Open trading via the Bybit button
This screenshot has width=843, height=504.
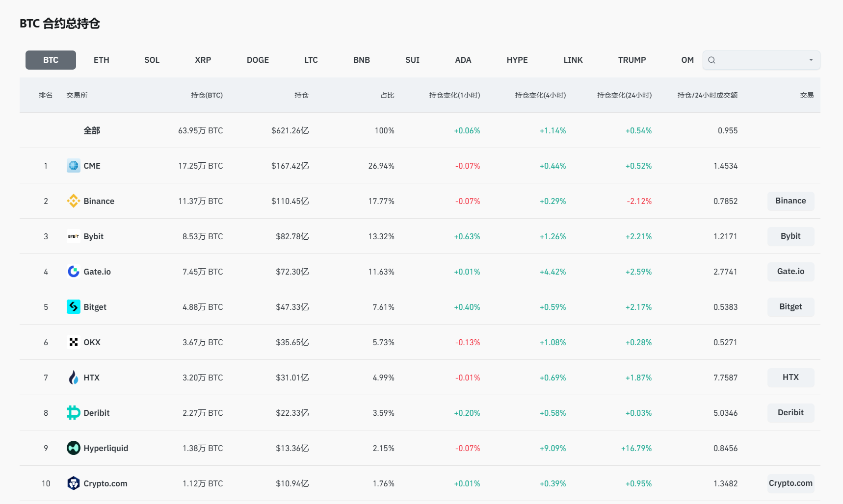click(790, 236)
